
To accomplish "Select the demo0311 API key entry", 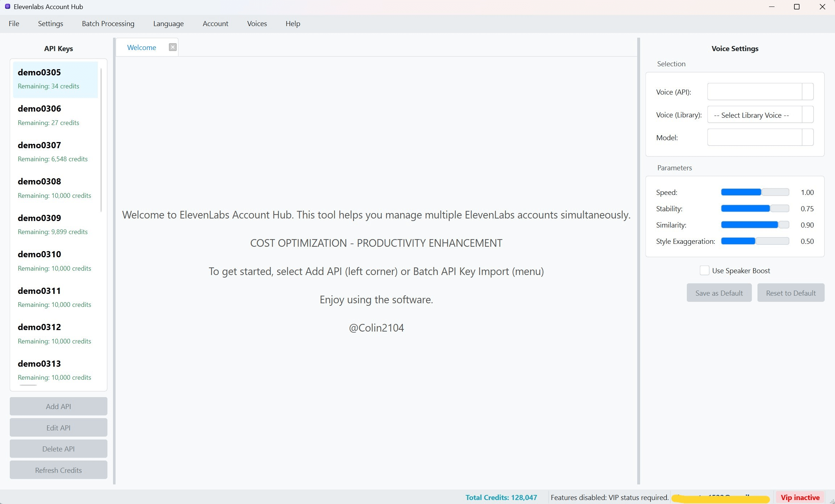I will 55,298.
